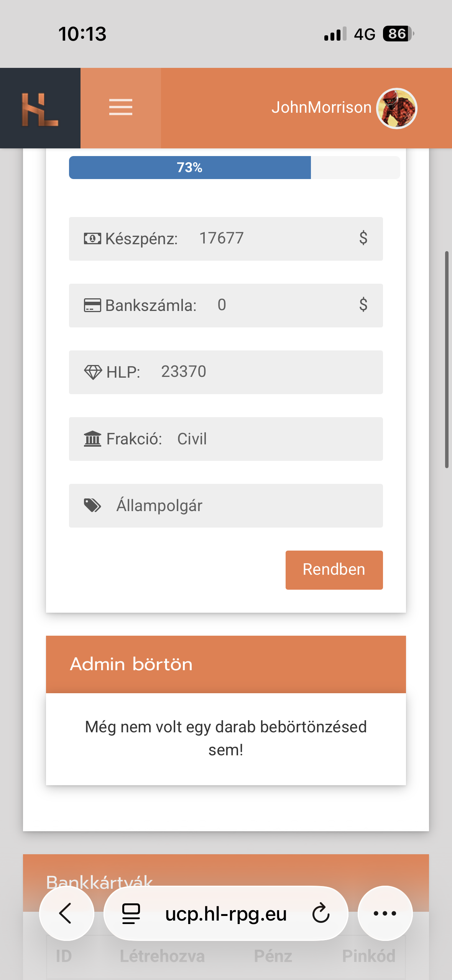
Task: Reload the page with refresh icon
Action: pyautogui.click(x=321, y=913)
